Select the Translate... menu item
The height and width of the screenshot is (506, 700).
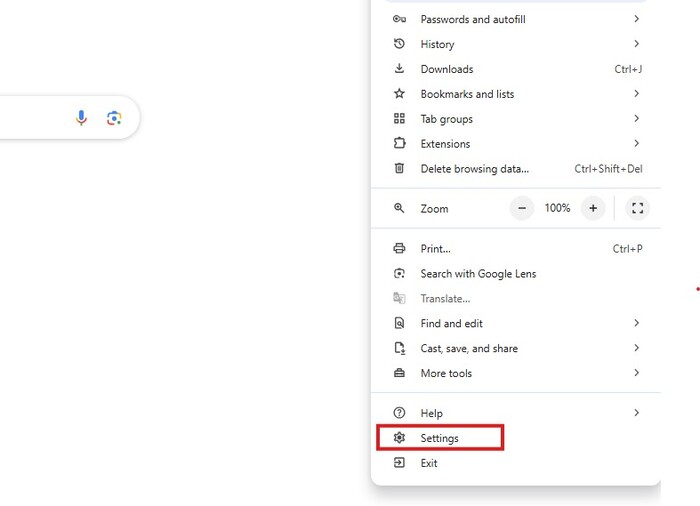pyautogui.click(x=516, y=298)
